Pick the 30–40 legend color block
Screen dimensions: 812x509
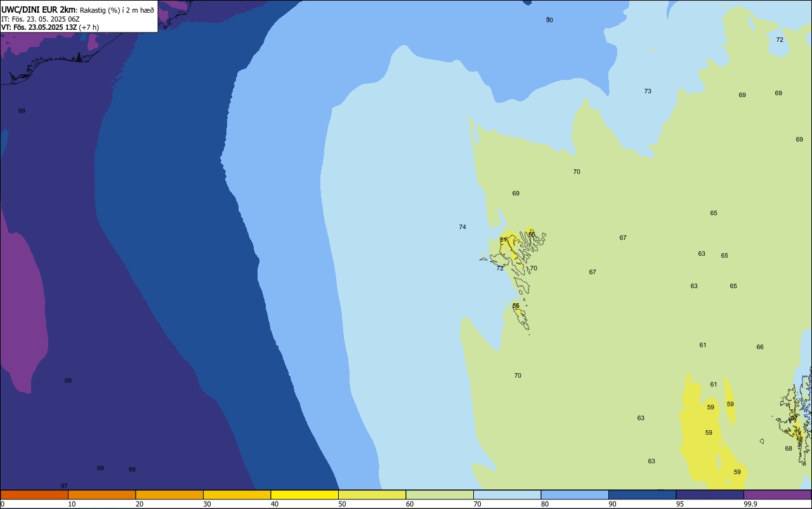click(237, 494)
